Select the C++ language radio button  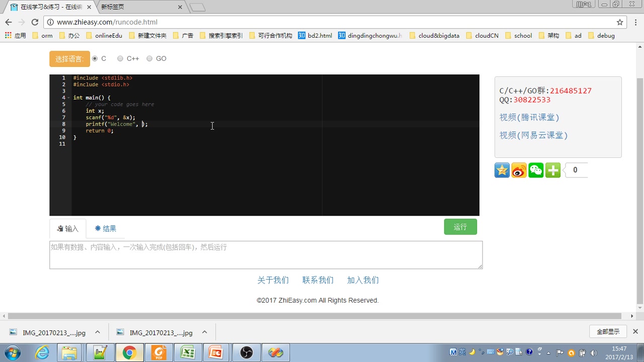[120, 59]
